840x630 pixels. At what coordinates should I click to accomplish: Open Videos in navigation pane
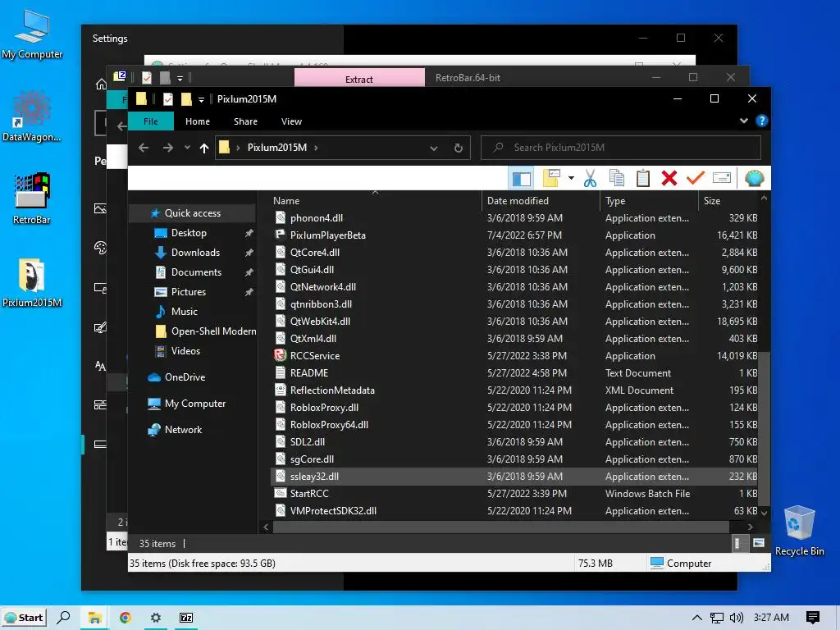tap(185, 351)
